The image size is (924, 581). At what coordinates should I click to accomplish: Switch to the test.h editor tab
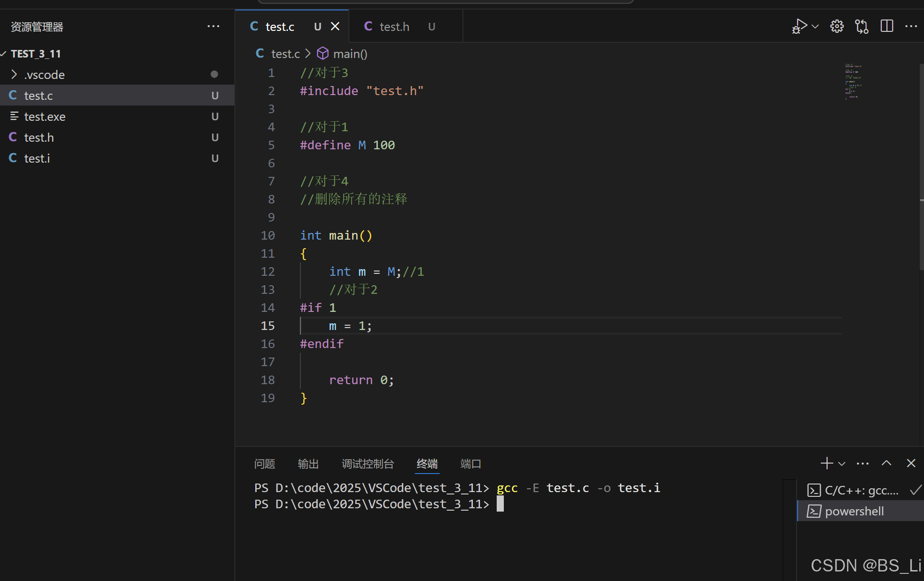[x=394, y=27]
